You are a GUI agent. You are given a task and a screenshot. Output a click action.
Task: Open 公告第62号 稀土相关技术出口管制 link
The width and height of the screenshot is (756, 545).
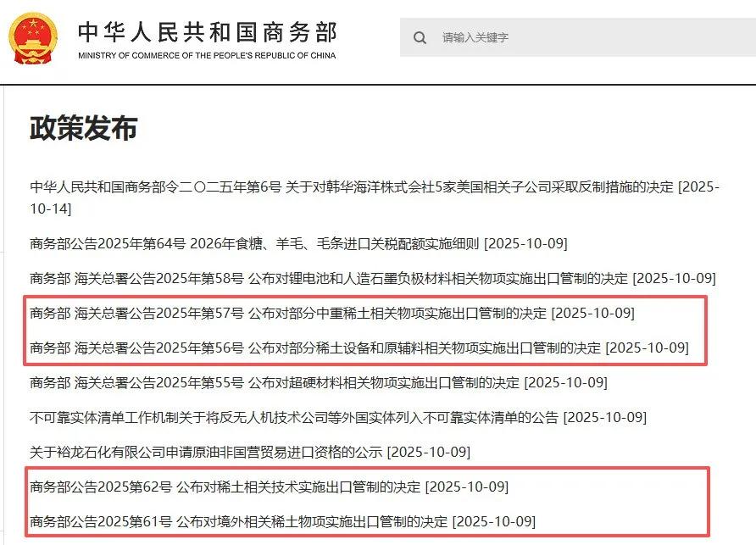point(269,487)
